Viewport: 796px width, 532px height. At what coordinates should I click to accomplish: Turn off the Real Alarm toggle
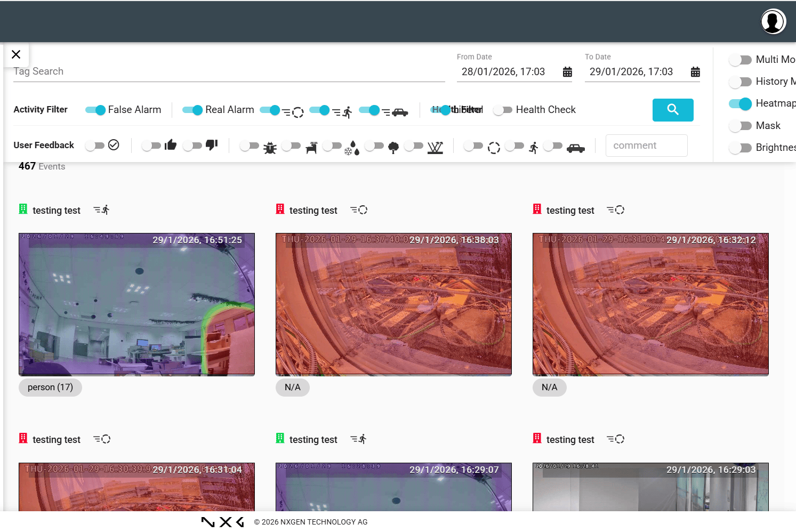click(x=192, y=110)
